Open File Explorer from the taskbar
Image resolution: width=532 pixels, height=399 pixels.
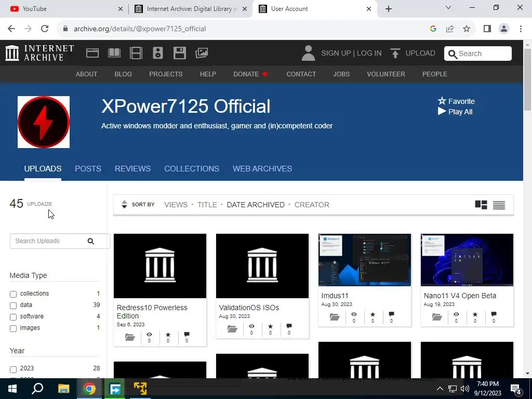point(63,389)
